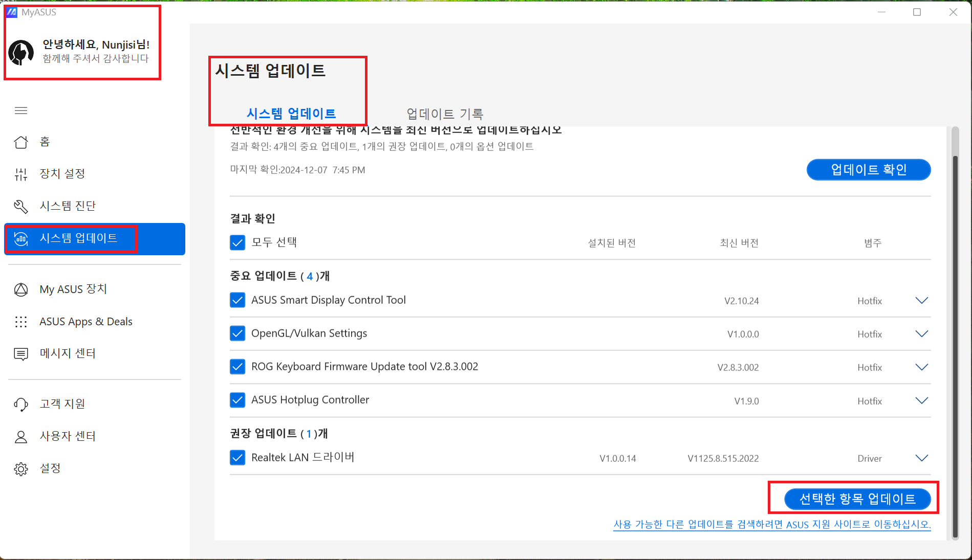
Task: Click the home (홈) house icon
Action: (21, 142)
